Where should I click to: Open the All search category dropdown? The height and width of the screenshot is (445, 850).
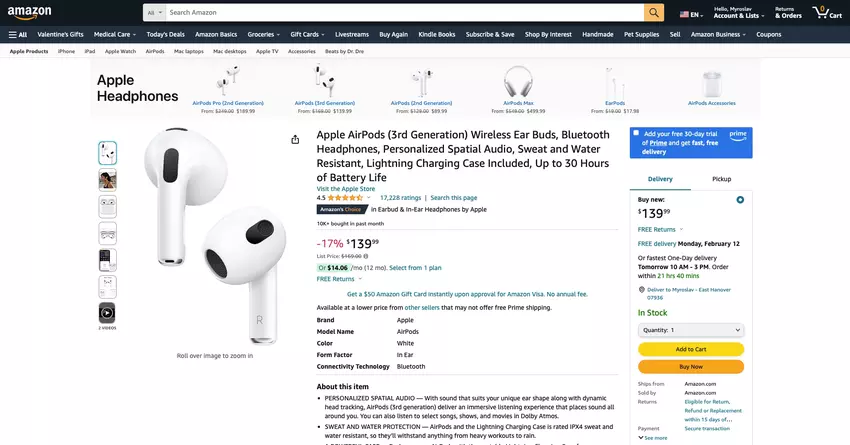(154, 13)
